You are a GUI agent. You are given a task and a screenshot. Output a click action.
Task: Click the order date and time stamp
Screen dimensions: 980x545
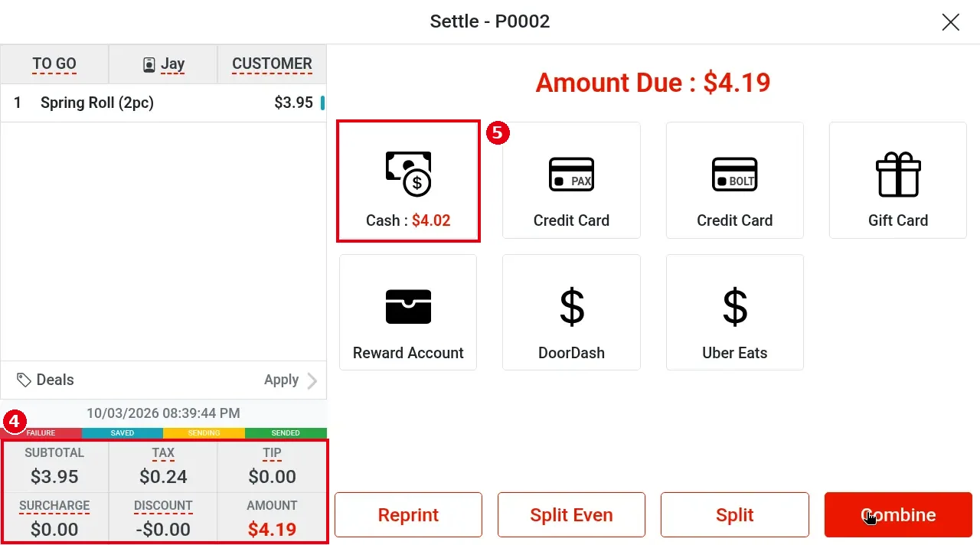pyautogui.click(x=163, y=413)
